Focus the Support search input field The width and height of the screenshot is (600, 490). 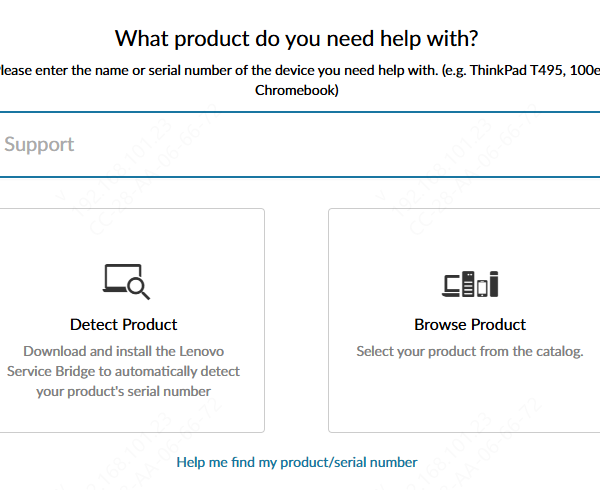300,144
